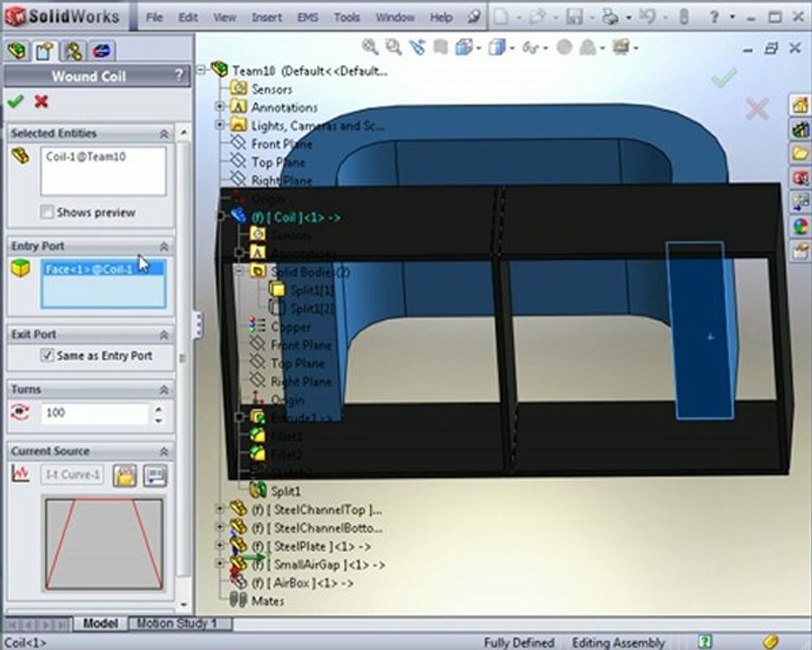
Task: Click the Selected Entities box with Coil-1@Team10
Action: pyautogui.click(x=104, y=171)
